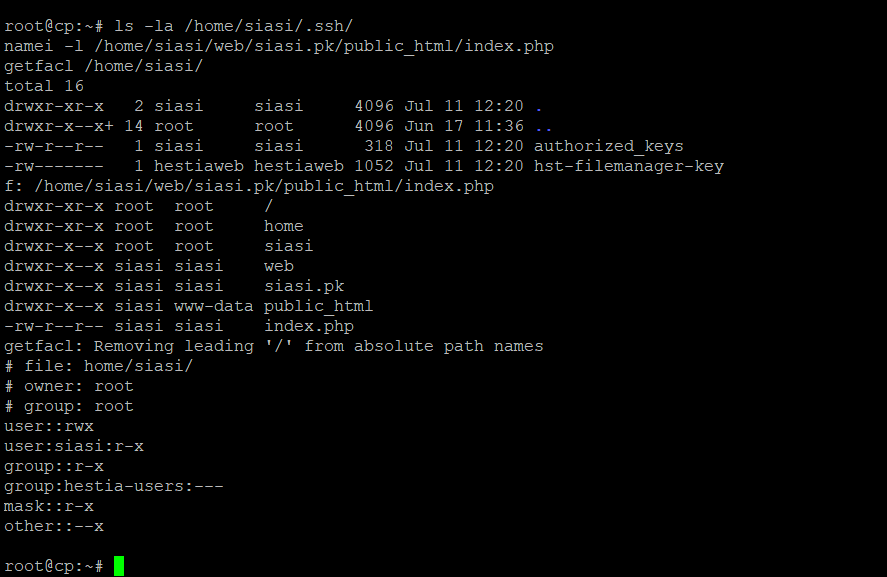
Task: Click the green terminal cursor block
Action: 119,566
